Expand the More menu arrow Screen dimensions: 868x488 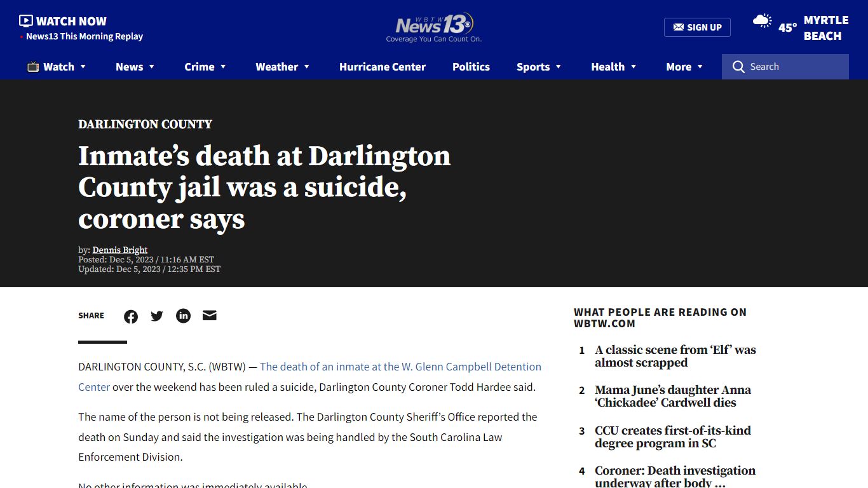[x=700, y=67]
